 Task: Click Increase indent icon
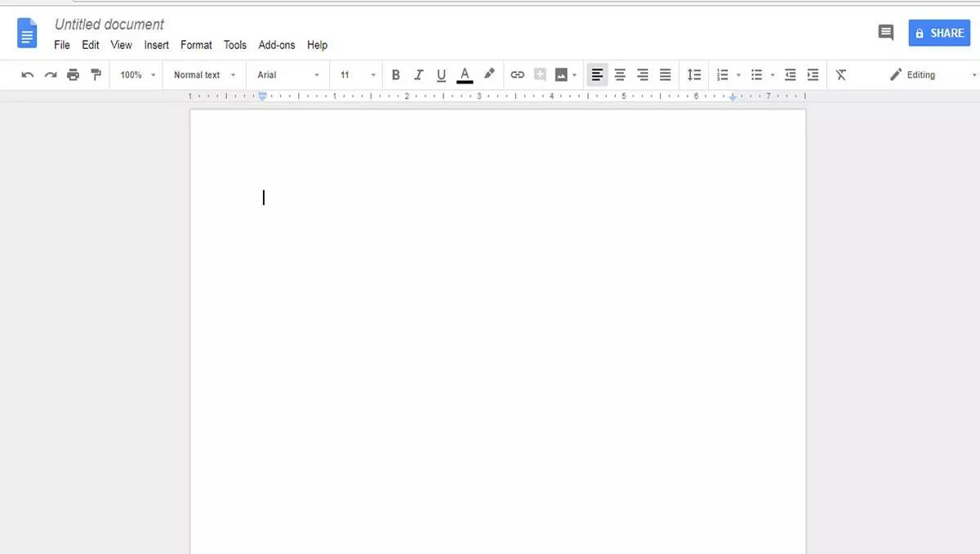coord(813,74)
